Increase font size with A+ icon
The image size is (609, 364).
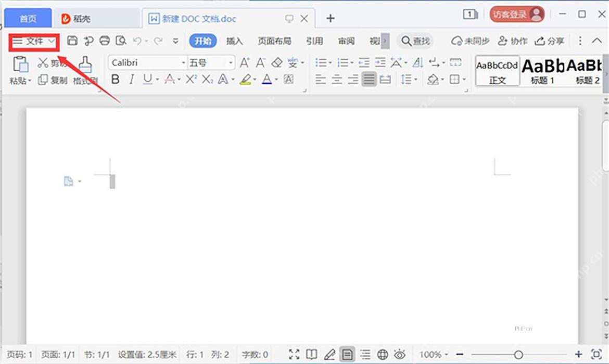pyautogui.click(x=245, y=62)
